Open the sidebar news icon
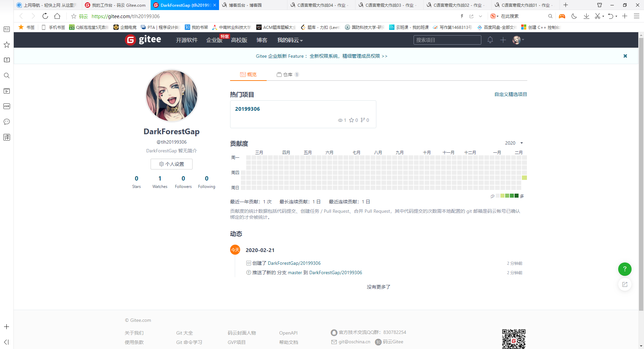The image size is (644, 349). pyautogui.click(x=7, y=29)
